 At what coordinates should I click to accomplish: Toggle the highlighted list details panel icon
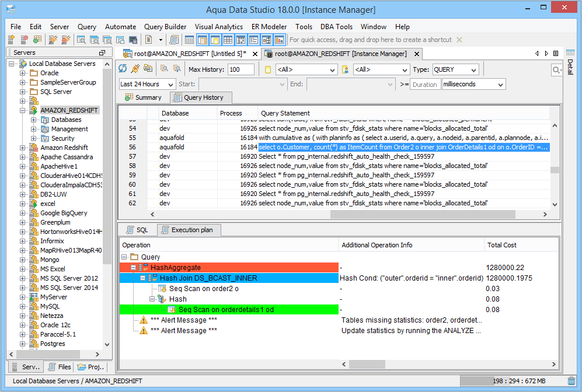pos(253,39)
